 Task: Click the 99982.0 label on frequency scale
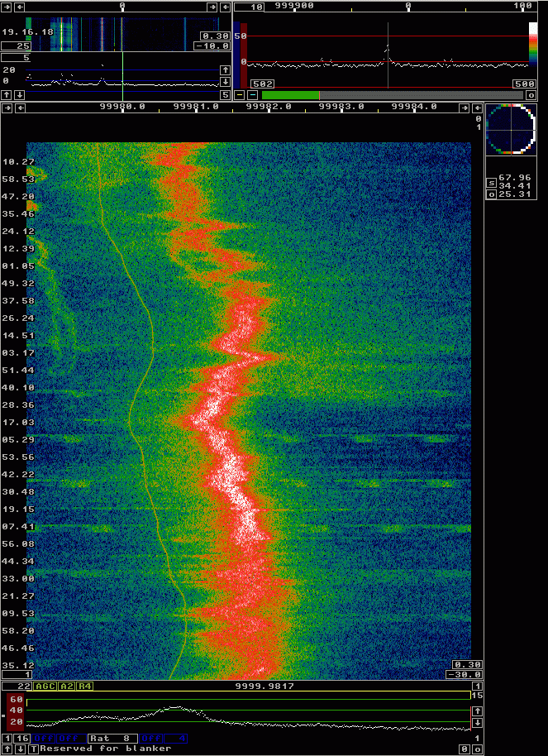click(269, 107)
